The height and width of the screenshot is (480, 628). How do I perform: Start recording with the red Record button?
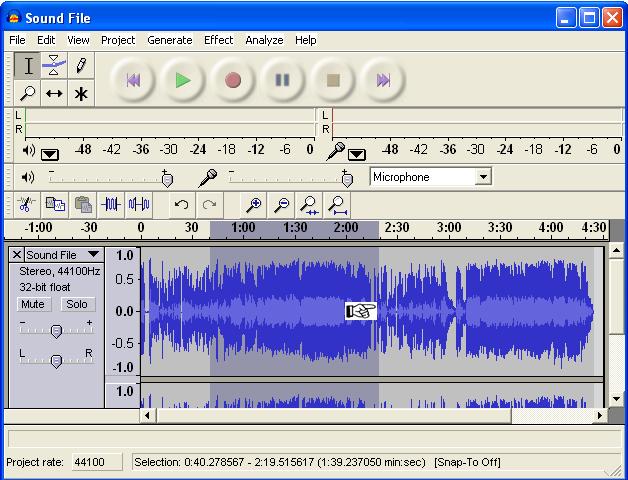coord(233,80)
